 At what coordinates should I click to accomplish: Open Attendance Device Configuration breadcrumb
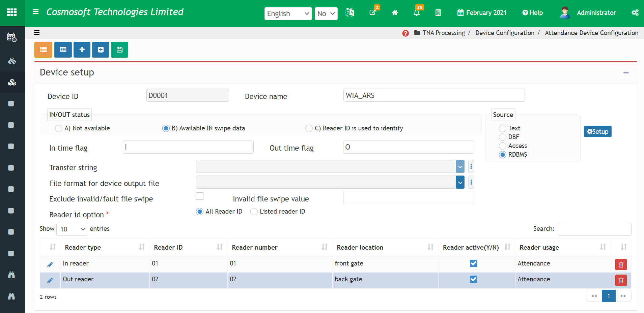click(591, 33)
